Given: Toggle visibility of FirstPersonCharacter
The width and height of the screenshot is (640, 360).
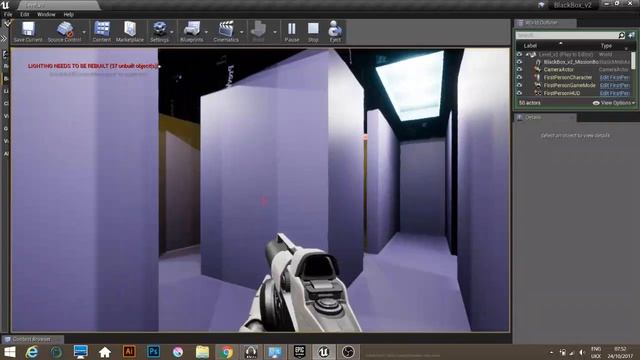Looking at the screenshot, I should click(x=519, y=78).
